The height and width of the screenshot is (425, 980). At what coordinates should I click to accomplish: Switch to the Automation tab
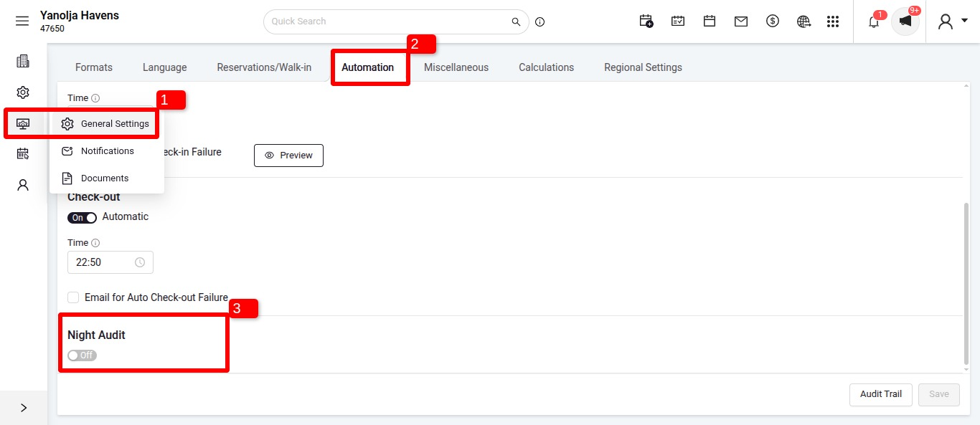pyautogui.click(x=367, y=67)
